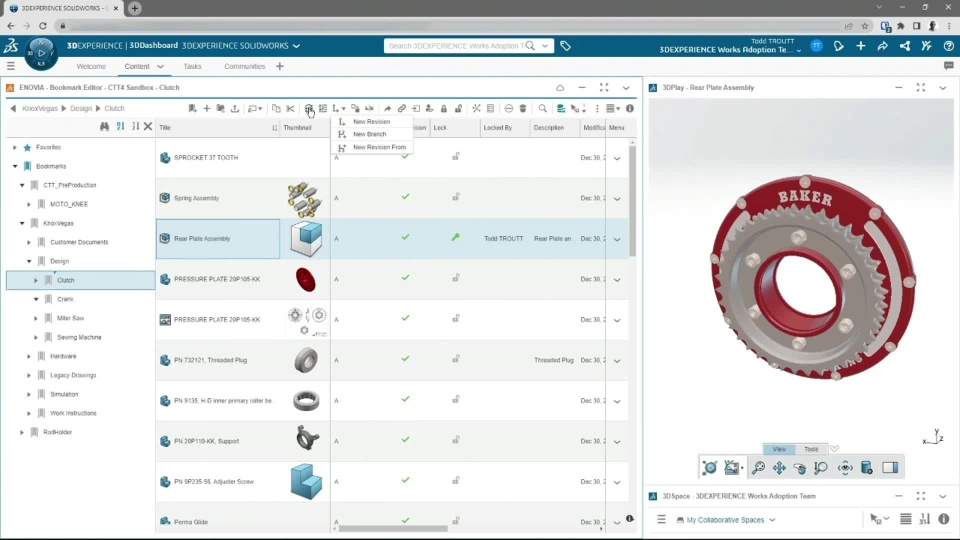Click the chat icon at far right of tab bar
960x540 pixels.
pos(948,66)
